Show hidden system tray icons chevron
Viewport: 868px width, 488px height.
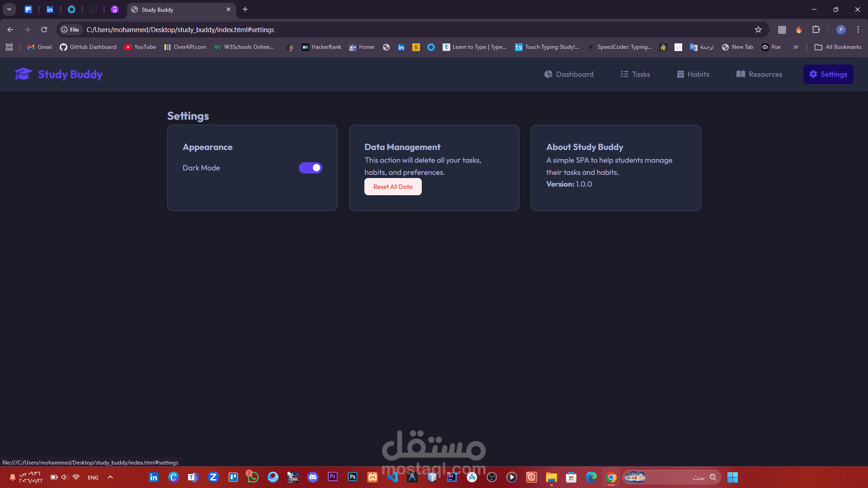(x=110, y=477)
